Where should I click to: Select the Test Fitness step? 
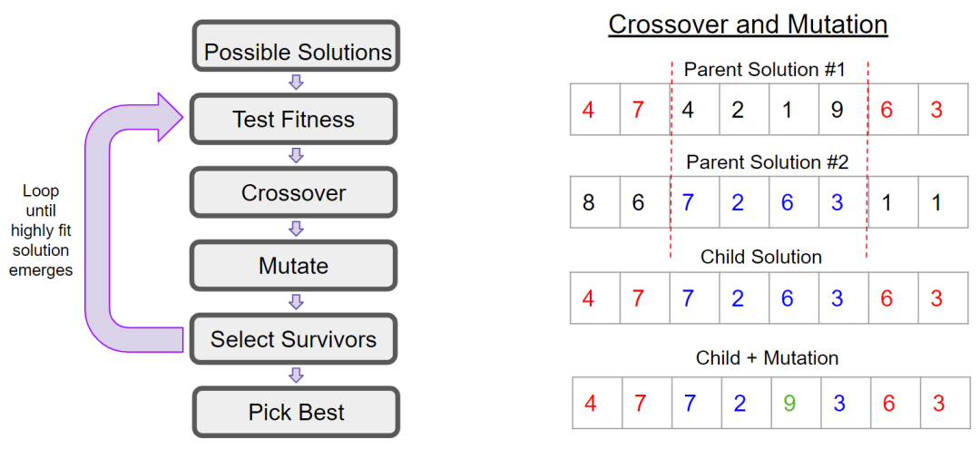pyautogui.click(x=293, y=119)
